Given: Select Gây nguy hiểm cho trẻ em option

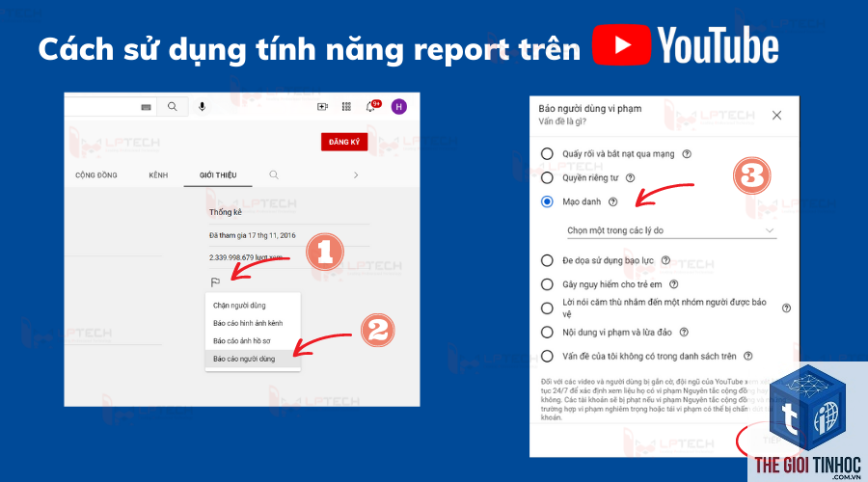Looking at the screenshot, I should (x=547, y=284).
